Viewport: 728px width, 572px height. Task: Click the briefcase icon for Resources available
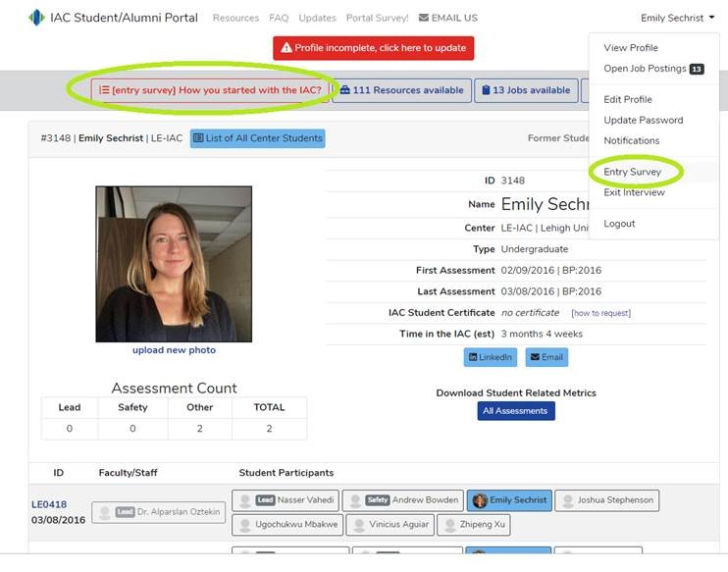tap(344, 90)
